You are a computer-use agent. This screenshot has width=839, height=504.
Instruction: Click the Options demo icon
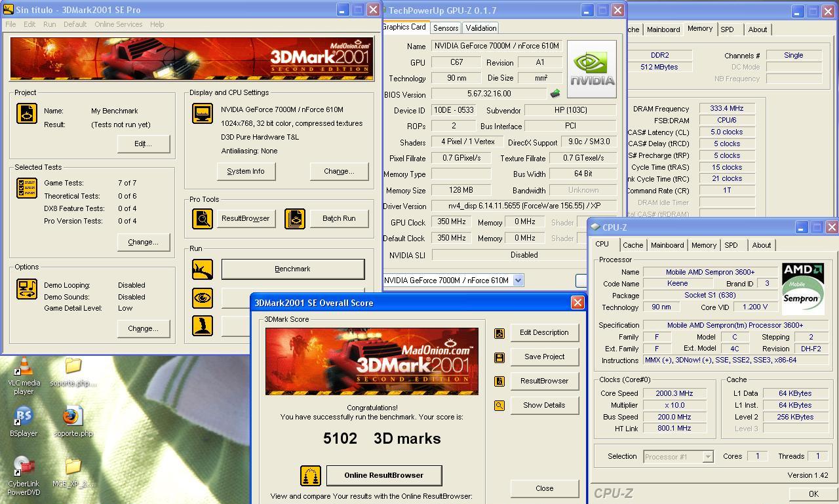pos(27,289)
